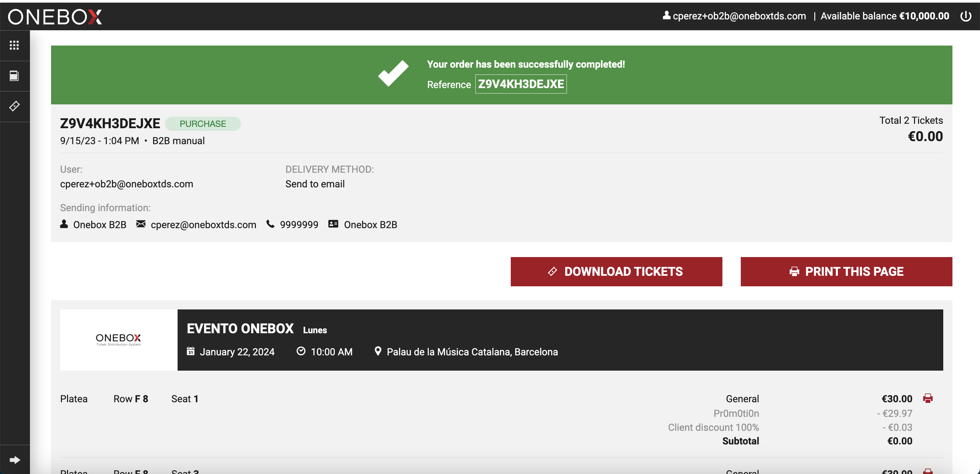
Task: Expand sidebar with the arrow icon
Action: [14, 460]
